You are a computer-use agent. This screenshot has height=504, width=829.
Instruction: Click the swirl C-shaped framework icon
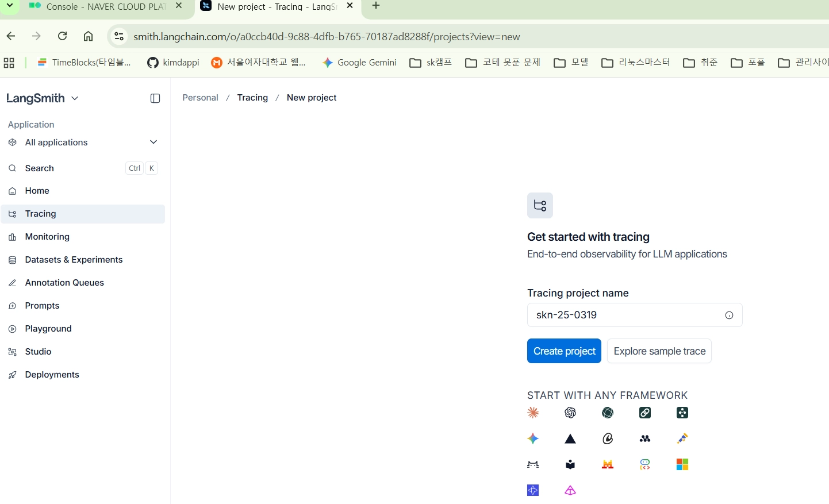[x=608, y=438]
